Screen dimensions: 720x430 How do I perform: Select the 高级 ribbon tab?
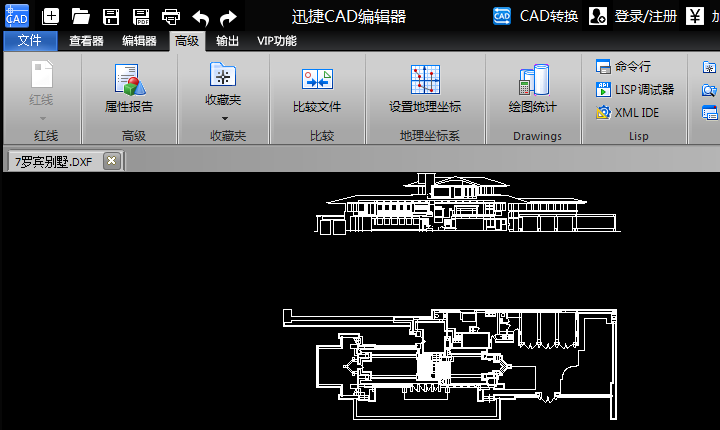click(187, 41)
